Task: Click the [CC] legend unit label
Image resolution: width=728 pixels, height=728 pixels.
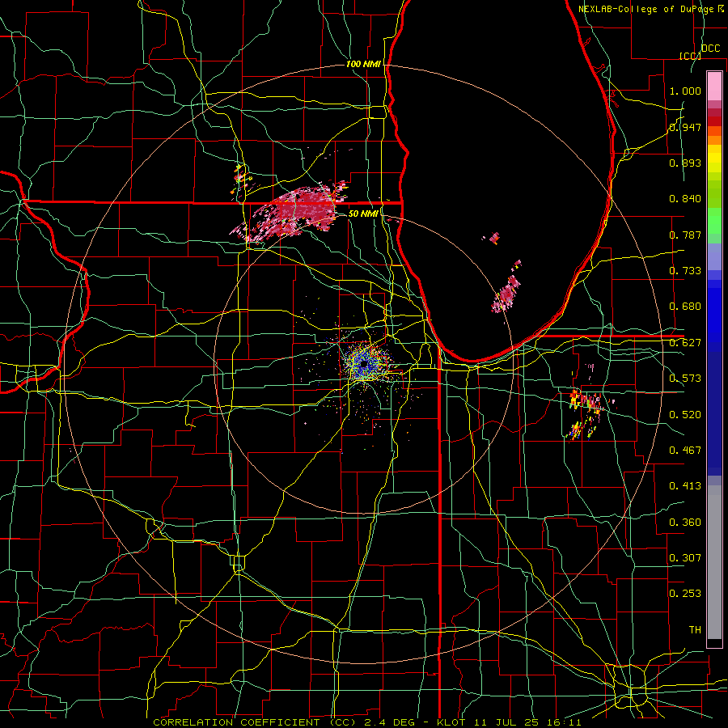Action: pos(690,56)
